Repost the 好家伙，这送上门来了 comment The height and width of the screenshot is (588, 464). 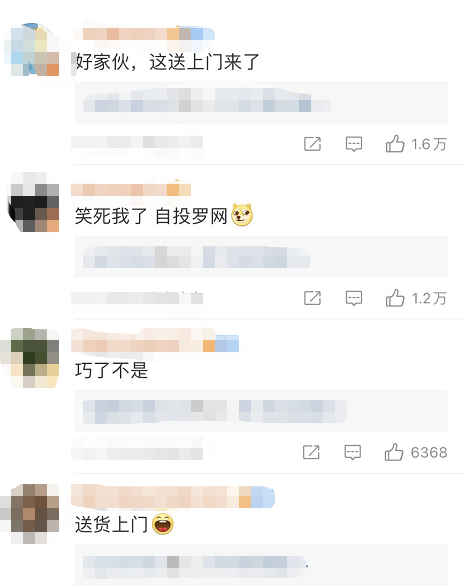click(312, 144)
